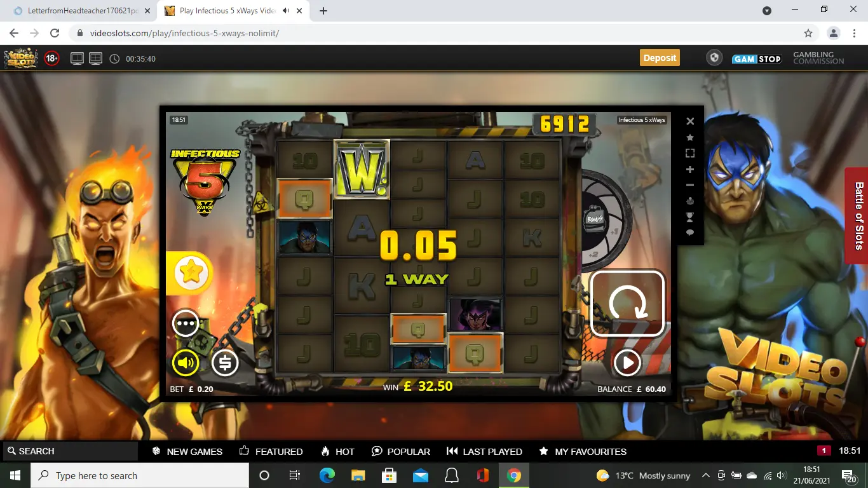868x488 pixels.
Task: Click the bell notifications icon in taskbar
Action: (x=452, y=475)
